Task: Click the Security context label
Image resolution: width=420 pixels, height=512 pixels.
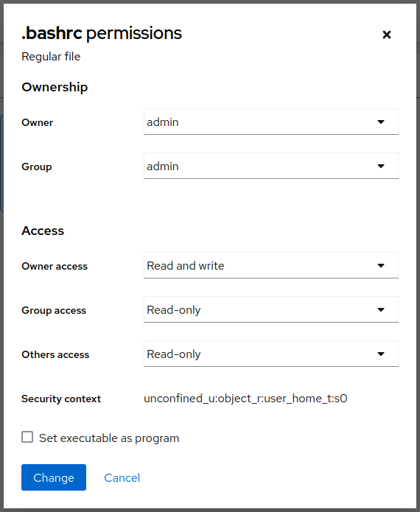Action: pyautogui.click(x=61, y=399)
